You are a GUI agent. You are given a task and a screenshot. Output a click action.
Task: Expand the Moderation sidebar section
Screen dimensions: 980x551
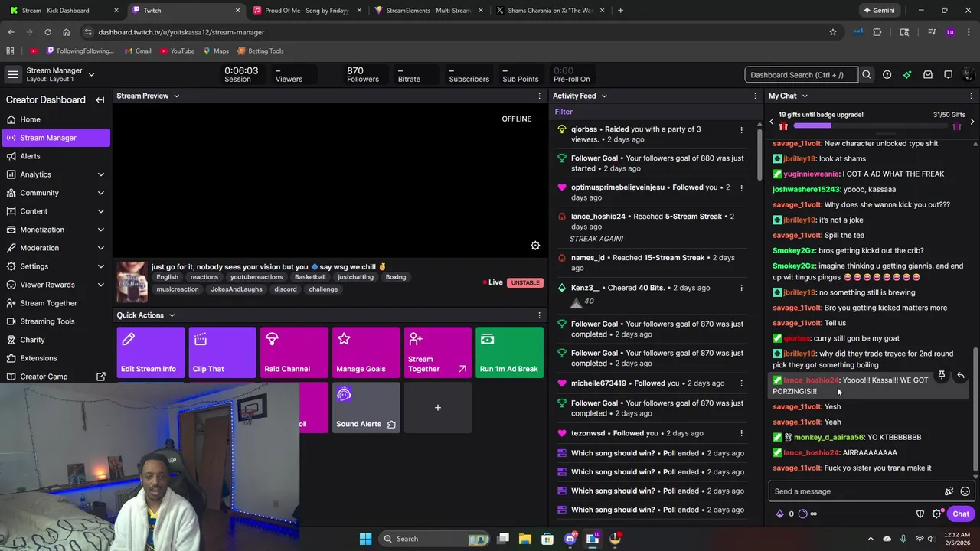tap(100, 248)
